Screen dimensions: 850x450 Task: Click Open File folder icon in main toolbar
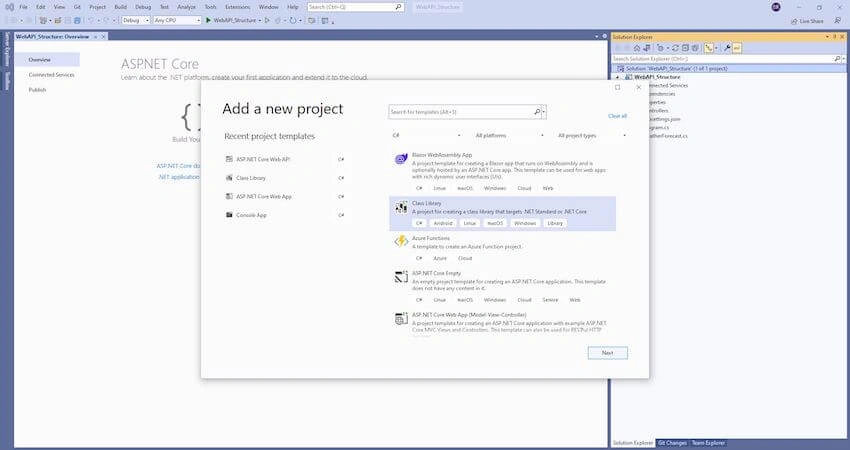point(57,20)
